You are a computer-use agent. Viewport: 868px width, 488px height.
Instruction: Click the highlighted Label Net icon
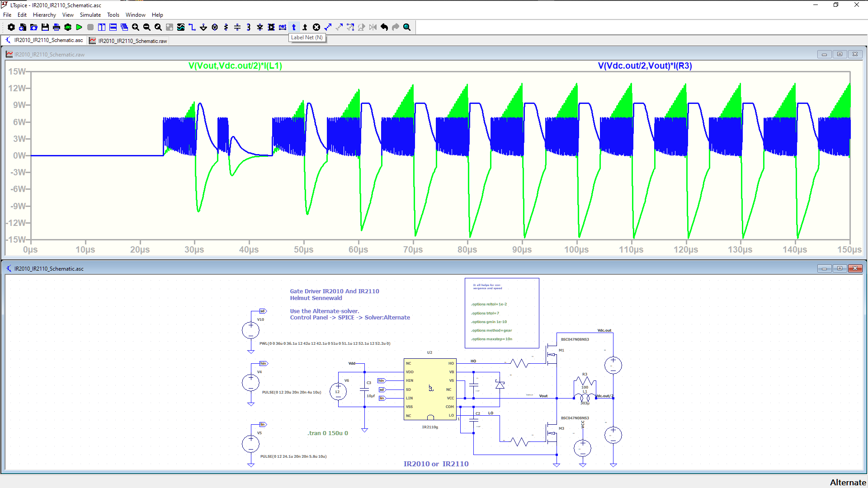coord(294,27)
